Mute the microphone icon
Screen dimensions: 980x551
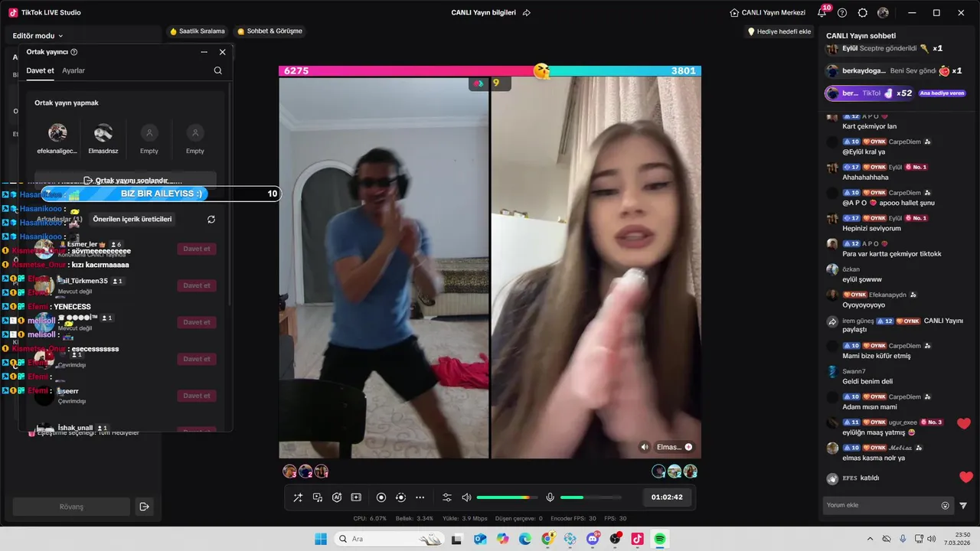[x=550, y=497]
